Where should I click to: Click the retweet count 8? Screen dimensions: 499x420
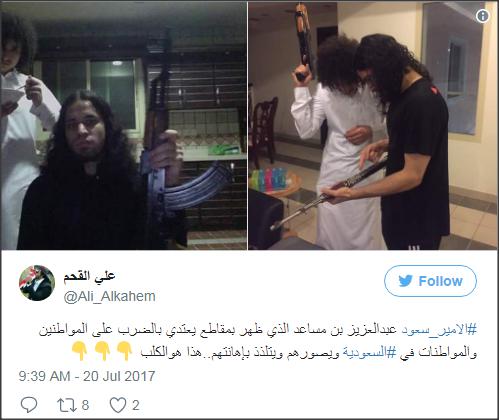pyautogui.click(x=85, y=405)
